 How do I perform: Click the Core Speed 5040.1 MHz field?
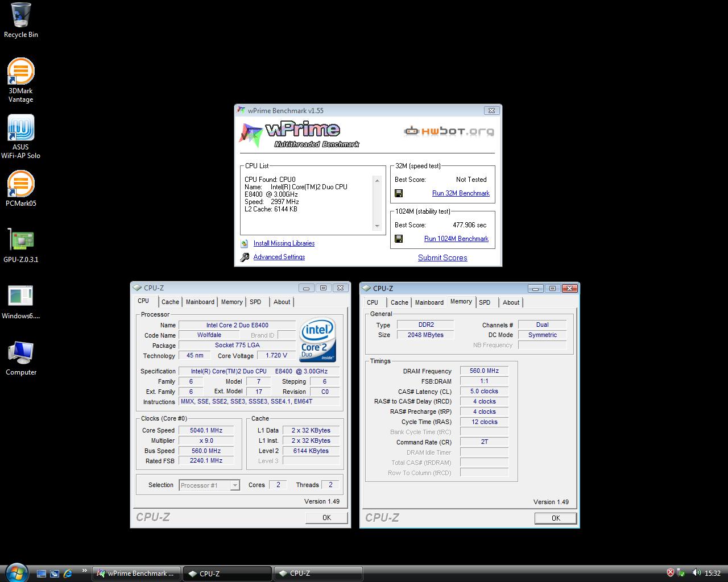coord(206,430)
